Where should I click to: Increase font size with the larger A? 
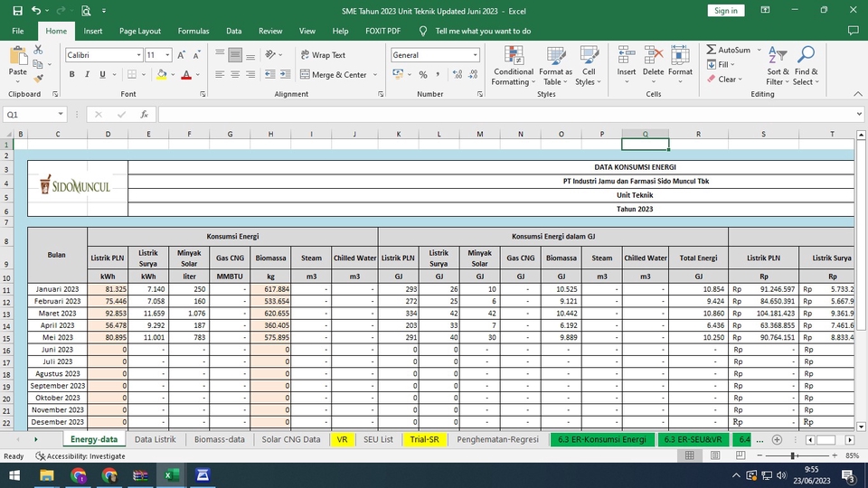[x=181, y=55]
